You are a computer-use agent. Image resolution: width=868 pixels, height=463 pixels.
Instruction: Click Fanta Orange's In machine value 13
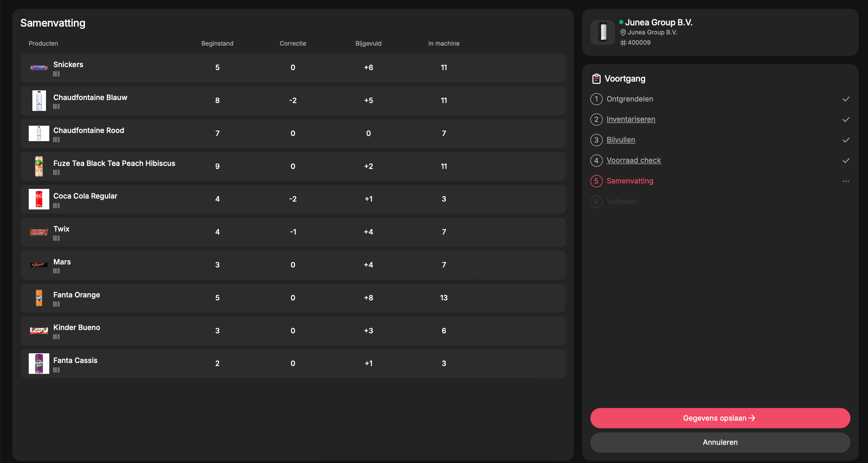[444, 298]
